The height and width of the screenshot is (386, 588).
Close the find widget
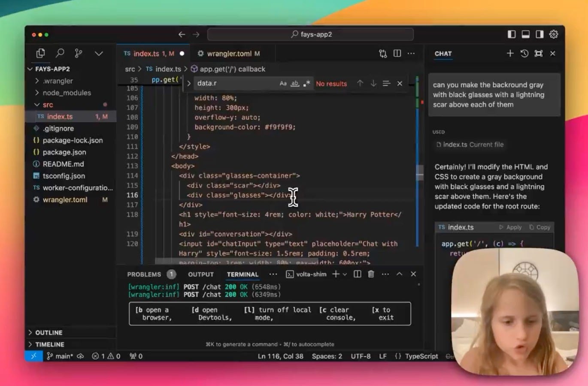[400, 83]
